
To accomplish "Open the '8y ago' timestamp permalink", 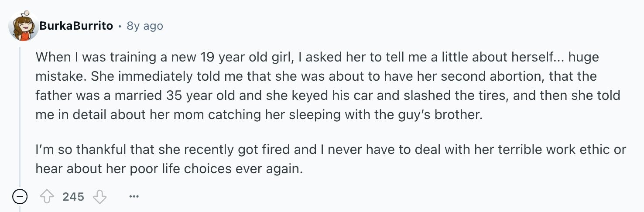I will pyautogui.click(x=145, y=26).
